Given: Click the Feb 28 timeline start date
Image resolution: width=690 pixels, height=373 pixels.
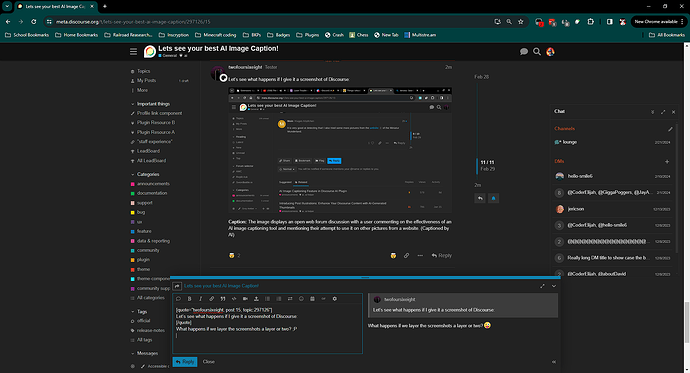Looking at the screenshot, I should tap(481, 77).
